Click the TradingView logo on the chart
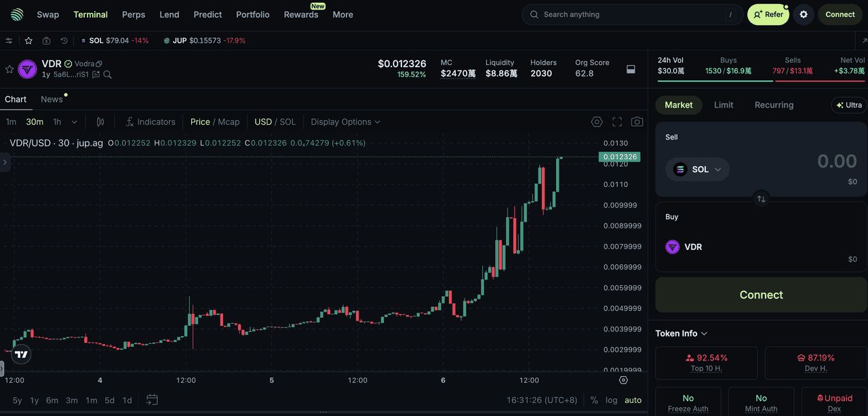Image resolution: width=868 pixels, height=416 pixels. pos(21,354)
